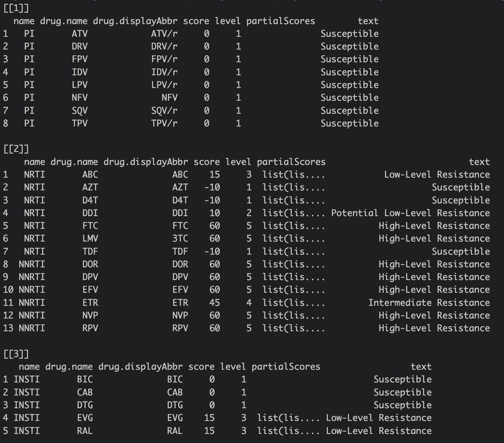
Task: Click 'High-Level Resistance' text in RPV row
Action: pos(434,328)
